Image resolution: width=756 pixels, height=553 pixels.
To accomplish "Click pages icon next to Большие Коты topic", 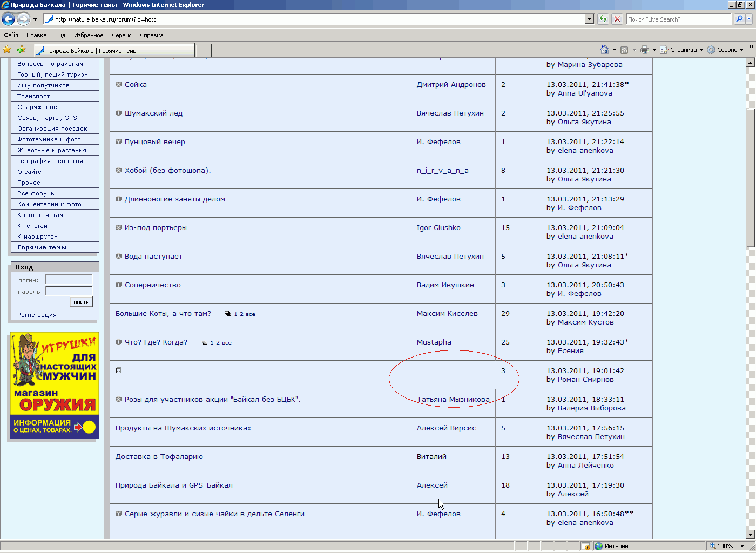I will tap(228, 314).
